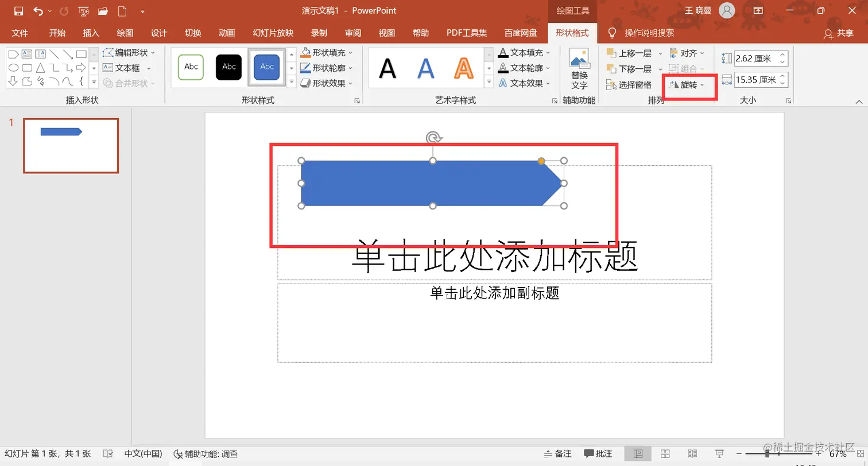Open the 形状效果 dropdown
This screenshot has width=868, height=466.
(327, 83)
